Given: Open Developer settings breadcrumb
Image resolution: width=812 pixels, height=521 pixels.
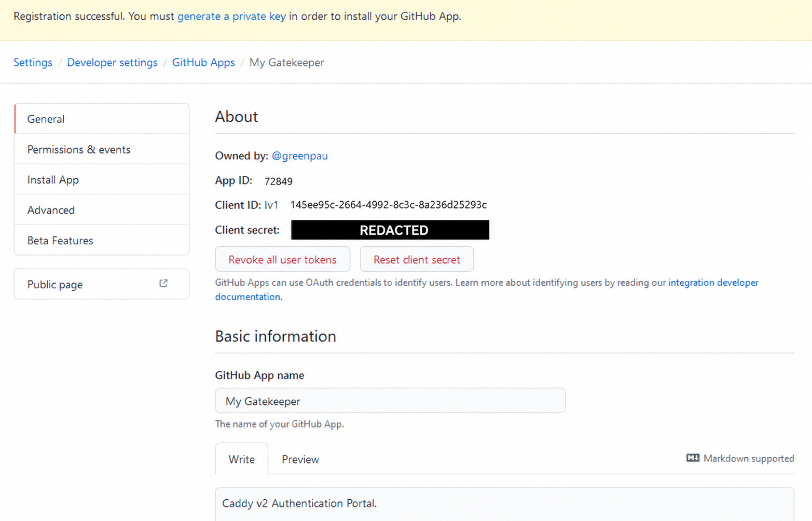Looking at the screenshot, I should [112, 62].
